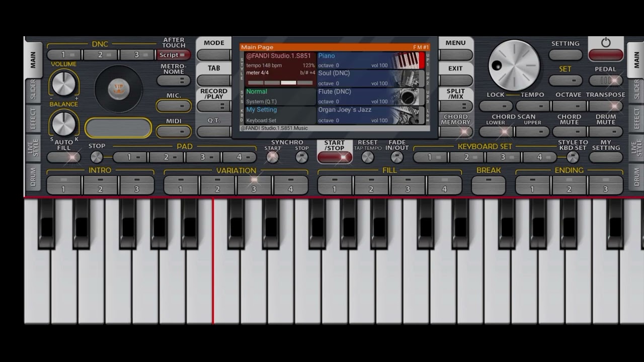
Task: Click the After Touch Script button
Action: (x=174, y=55)
